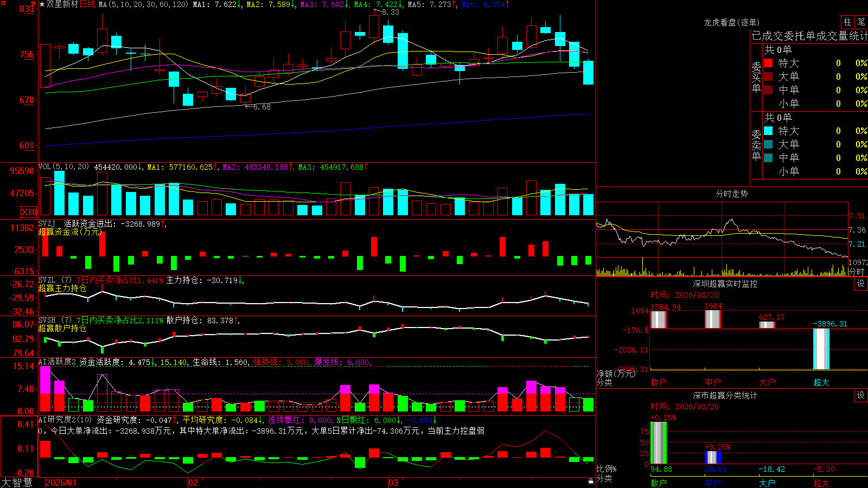The height and width of the screenshot is (488, 868).
Task: Click the VOL(5,10,20) indicator label
Action: 63,167
